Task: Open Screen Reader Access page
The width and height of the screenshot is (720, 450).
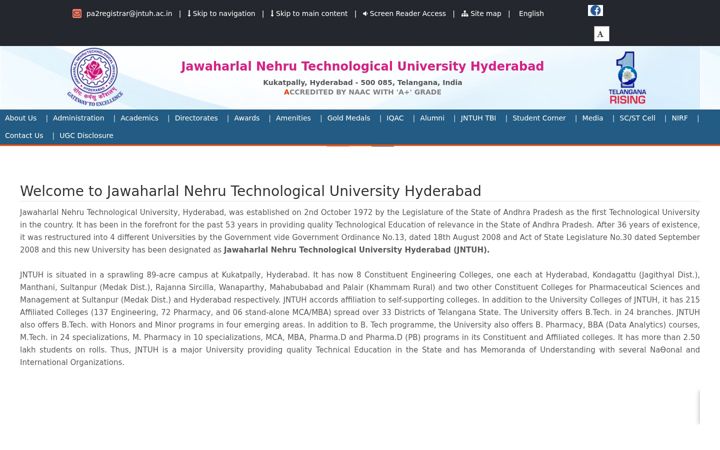Action: click(404, 14)
